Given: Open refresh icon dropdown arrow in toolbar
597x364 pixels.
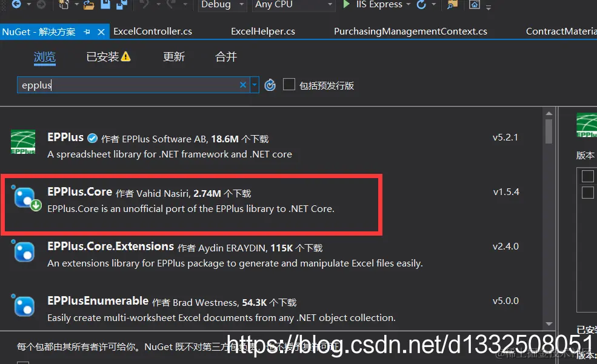Looking at the screenshot, I should tap(434, 5).
